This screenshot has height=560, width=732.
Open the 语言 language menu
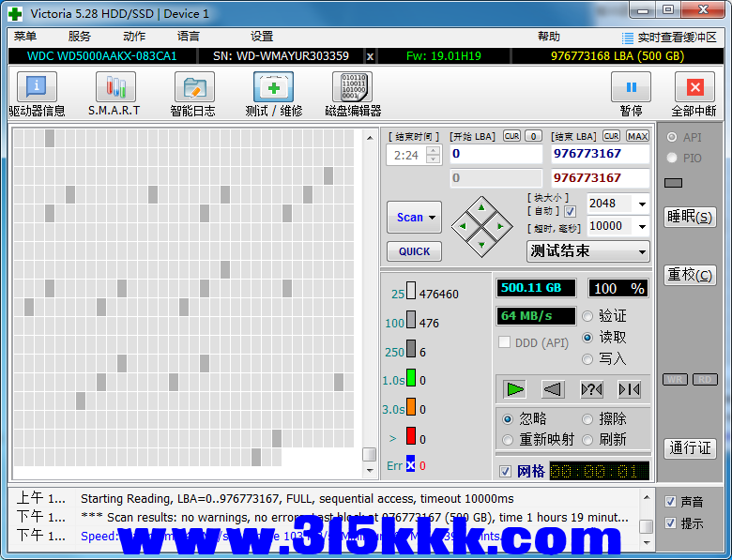(x=188, y=37)
